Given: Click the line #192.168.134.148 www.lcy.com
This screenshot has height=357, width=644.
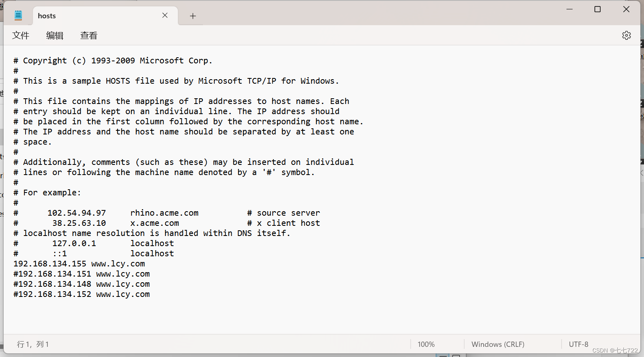Looking at the screenshot, I should tap(82, 284).
